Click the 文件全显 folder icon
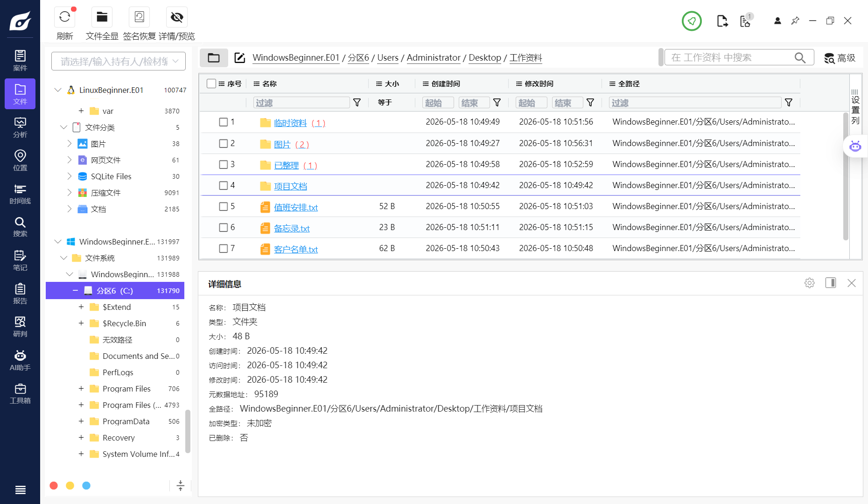Image resolution: width=868 pixels, height=504 pixels. [x=102, y=17]
